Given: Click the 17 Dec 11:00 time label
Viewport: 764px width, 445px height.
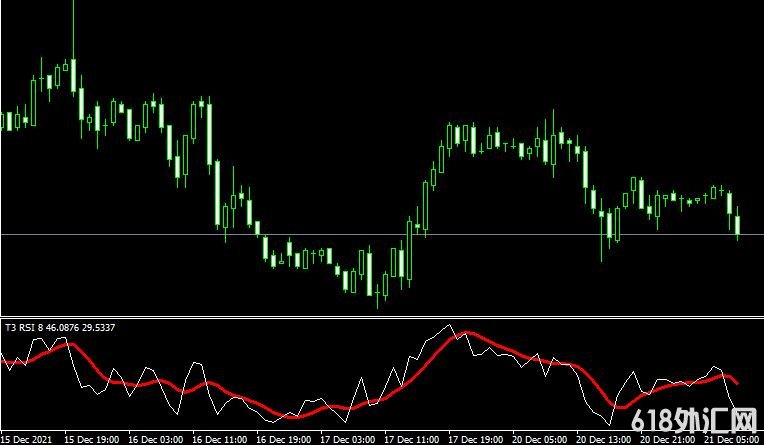Looking at the screenshot, I should click(x=412, y=439).
